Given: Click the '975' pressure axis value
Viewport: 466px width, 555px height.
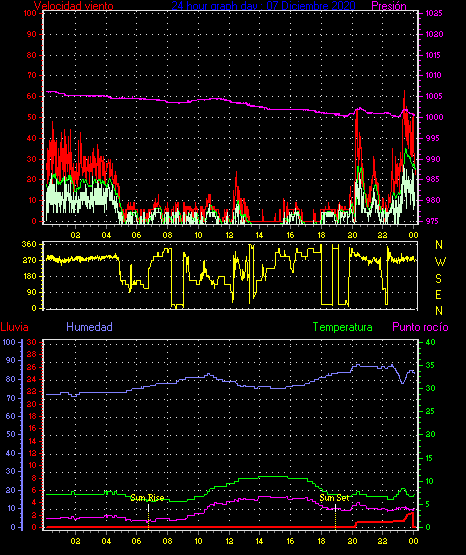Looking at the screenshot, I should 431,221.
